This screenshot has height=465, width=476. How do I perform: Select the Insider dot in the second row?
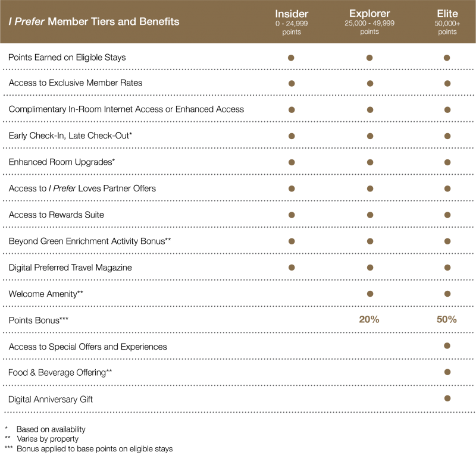click(x=292, y=84)
